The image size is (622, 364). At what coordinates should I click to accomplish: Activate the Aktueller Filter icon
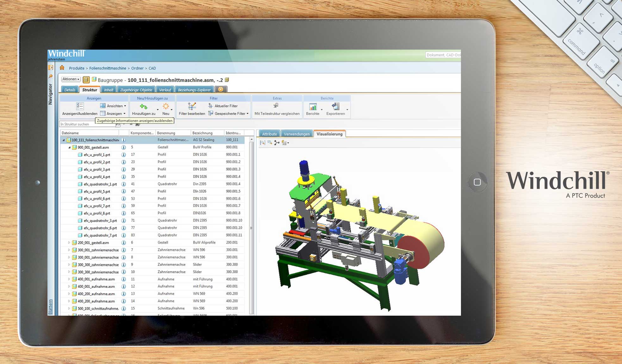click(210, 105)
